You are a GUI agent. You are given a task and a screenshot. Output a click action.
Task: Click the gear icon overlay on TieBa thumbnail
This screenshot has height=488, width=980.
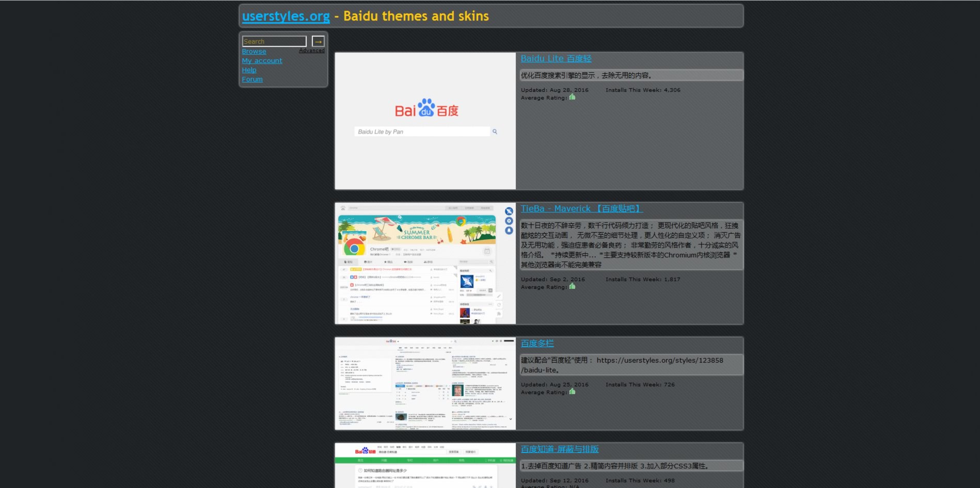tap(509, 221)
